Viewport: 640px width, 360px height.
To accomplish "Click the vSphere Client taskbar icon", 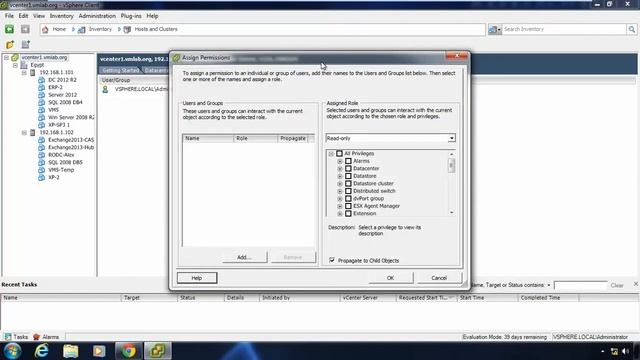I will (158, 351).
